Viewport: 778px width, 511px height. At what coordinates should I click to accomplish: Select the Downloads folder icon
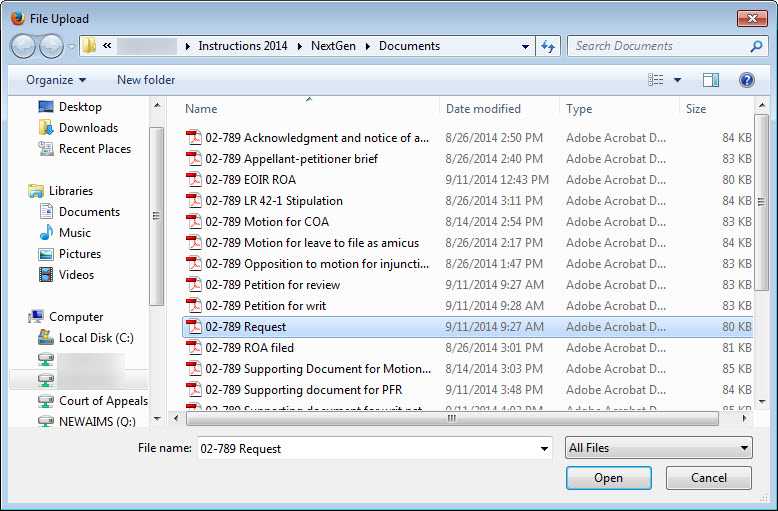[46, 128]
